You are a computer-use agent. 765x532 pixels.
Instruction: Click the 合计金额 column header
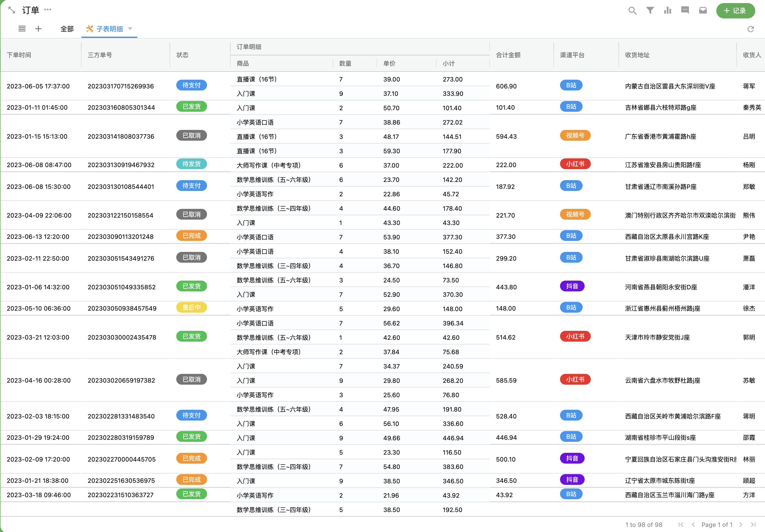click(508, 55)
